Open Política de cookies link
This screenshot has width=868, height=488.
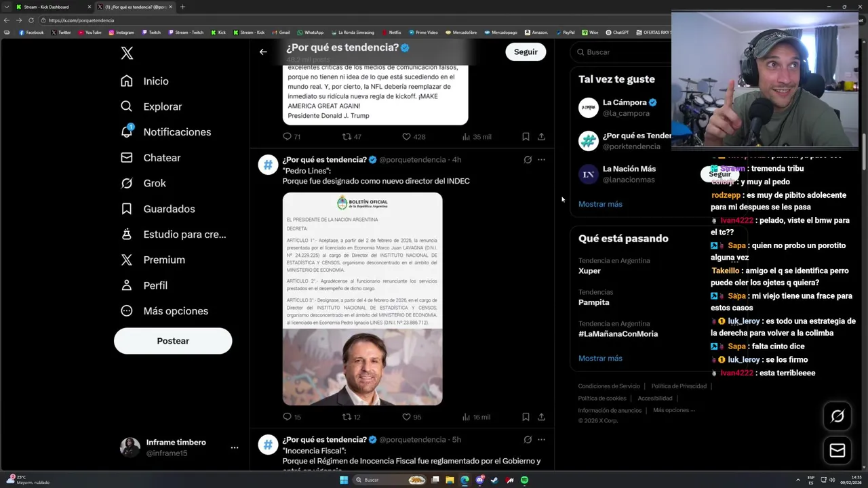point(602,399)
